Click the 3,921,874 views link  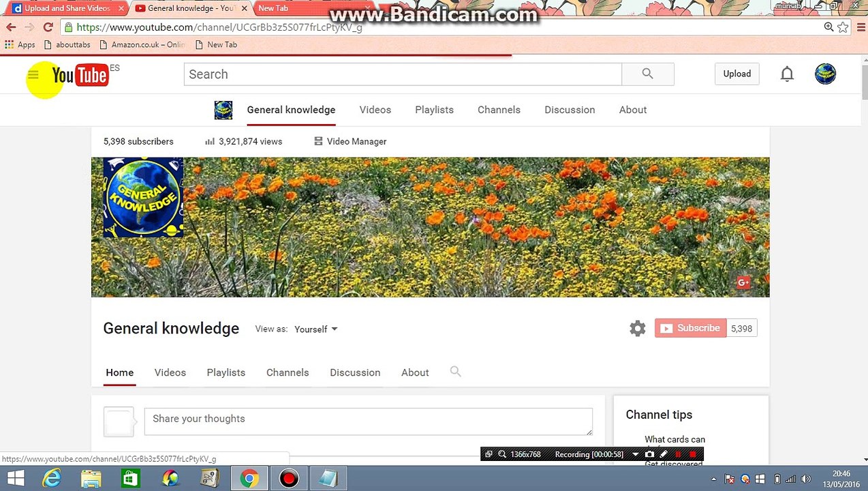(x=250, y=141)
